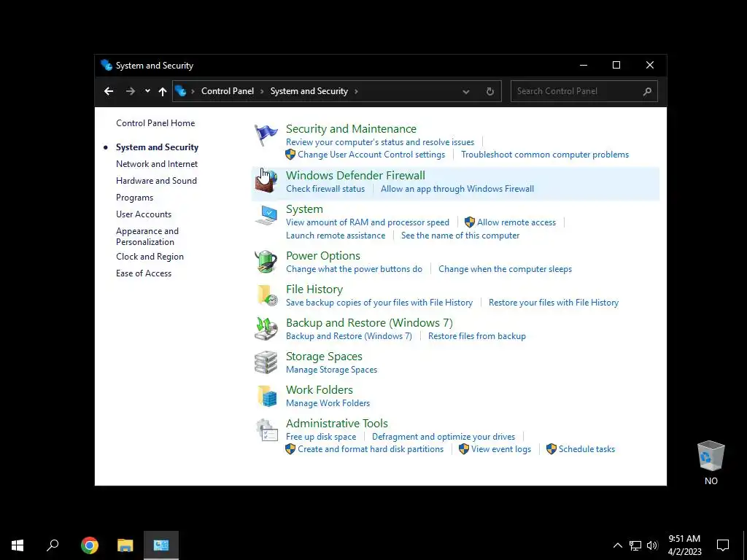
Task: Open Hardware and Sound category
Action: pyautogui.click(x=156, y=181)
